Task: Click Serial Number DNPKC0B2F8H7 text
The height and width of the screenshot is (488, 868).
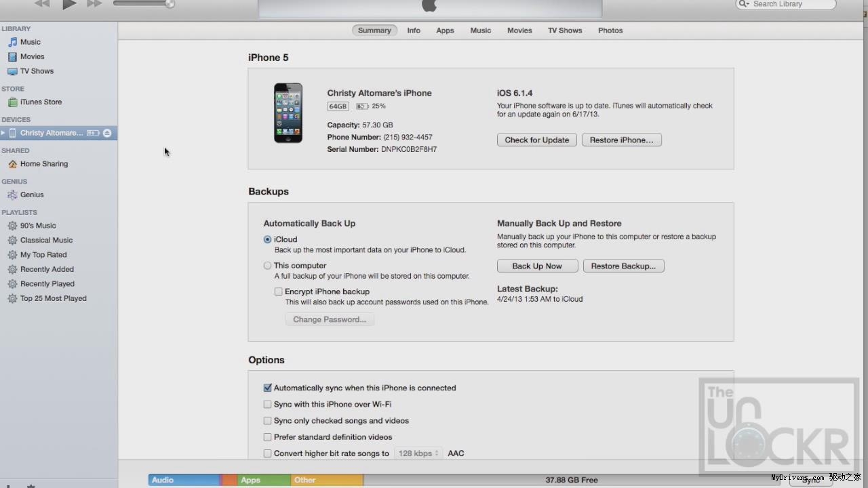Action: click(x=382, y=149)
